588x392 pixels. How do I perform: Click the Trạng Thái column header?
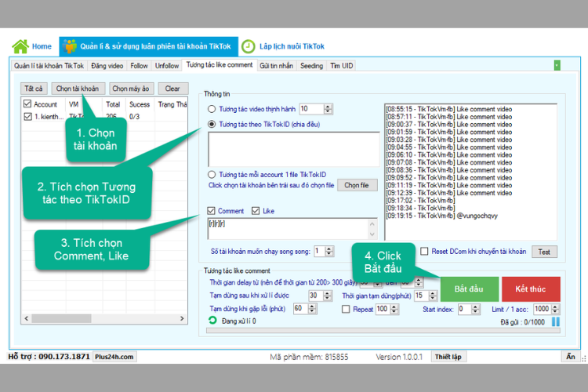point(172,104)
